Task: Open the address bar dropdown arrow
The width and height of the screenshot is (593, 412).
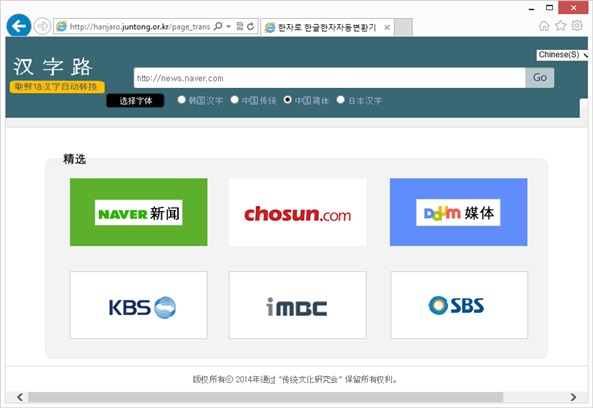Action: (228, 26)
